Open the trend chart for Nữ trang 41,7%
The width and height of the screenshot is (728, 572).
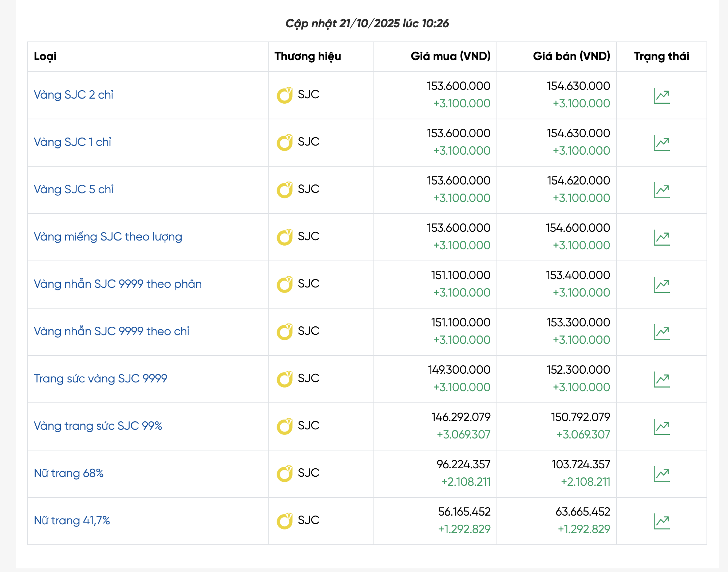pyautogui.click(x=661, y=521)
